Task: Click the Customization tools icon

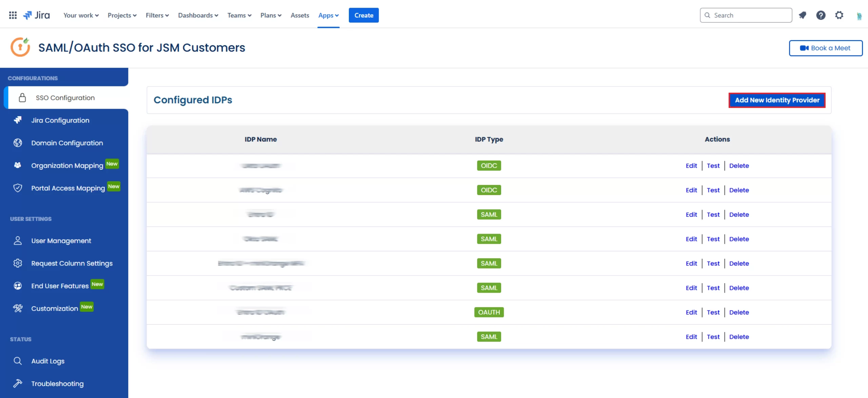Action: click(x=18, y=308)
